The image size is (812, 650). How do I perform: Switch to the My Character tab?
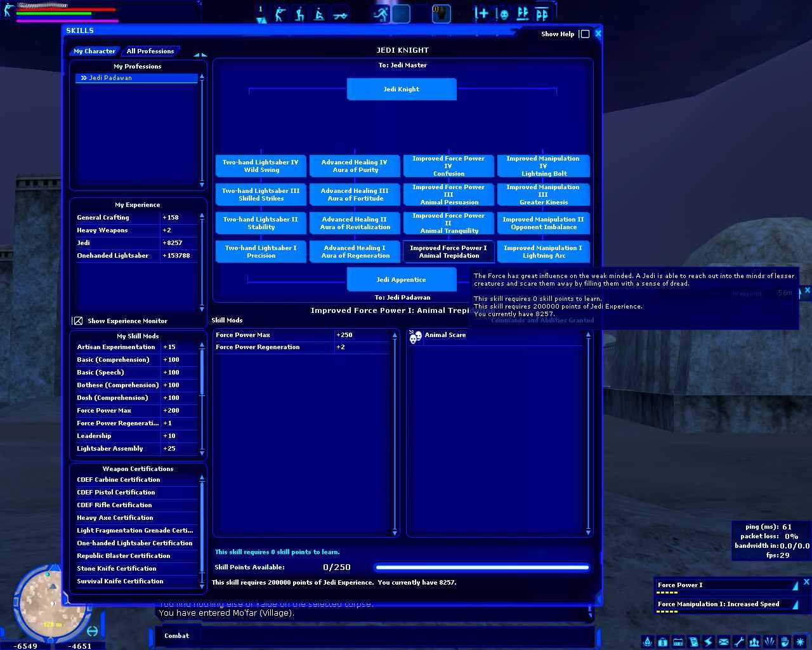click(x=95, y=51)
